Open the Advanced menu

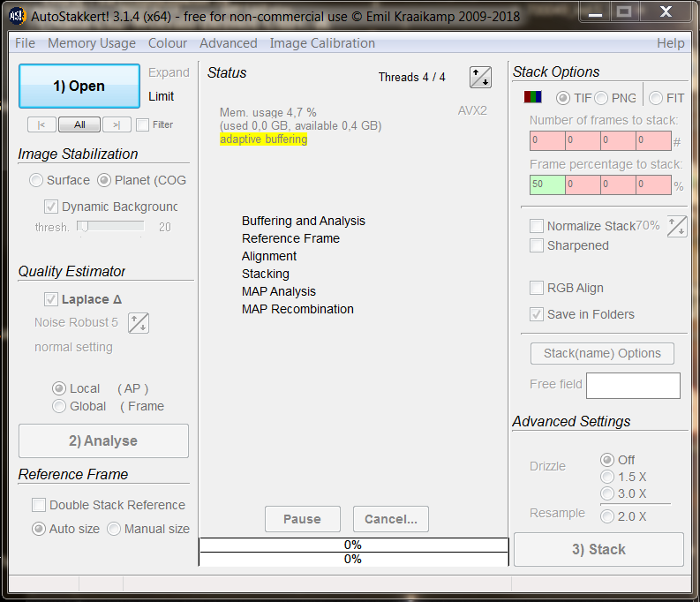[228, 43]
